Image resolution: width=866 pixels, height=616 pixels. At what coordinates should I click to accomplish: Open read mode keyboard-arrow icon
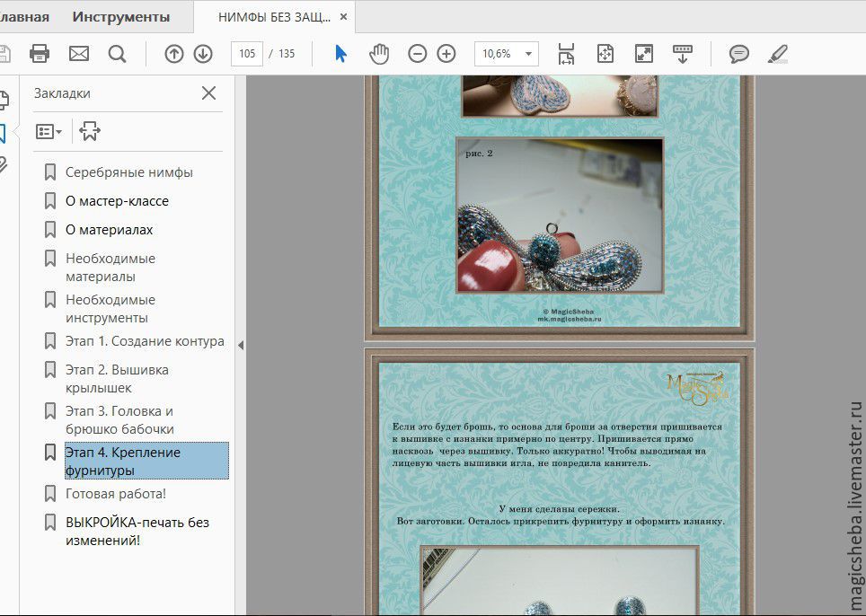pos(683,54)
